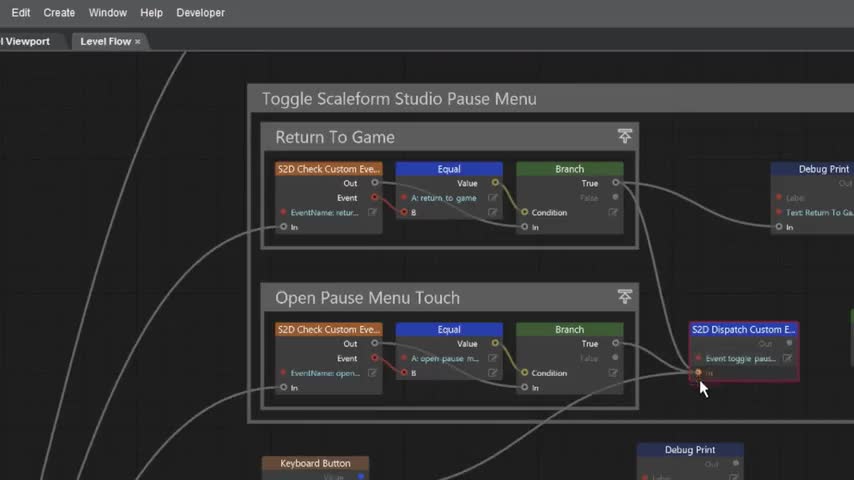
Task: Click B connector of Open Pause Menu Equal node
Action: (x=404, y=373)
